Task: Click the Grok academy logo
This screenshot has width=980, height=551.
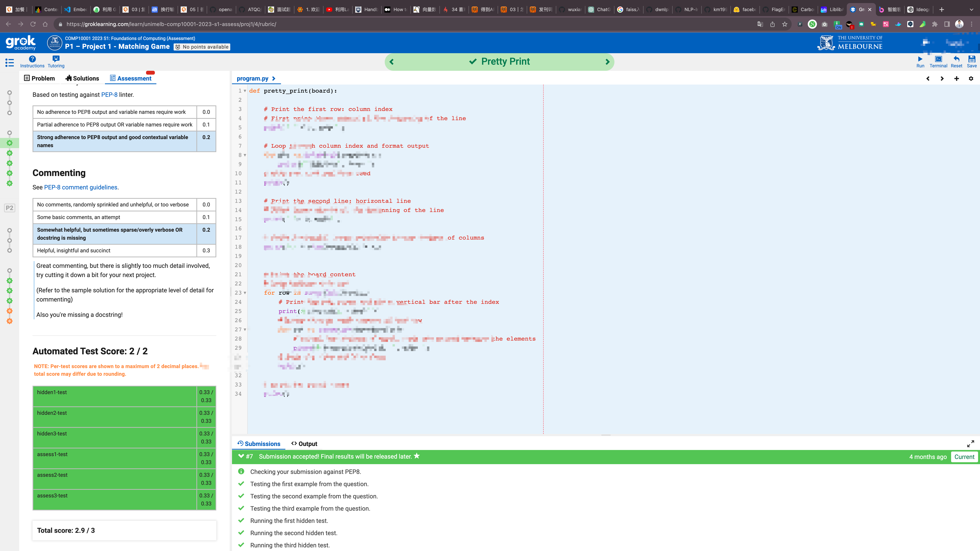Action: pos(20,43)
